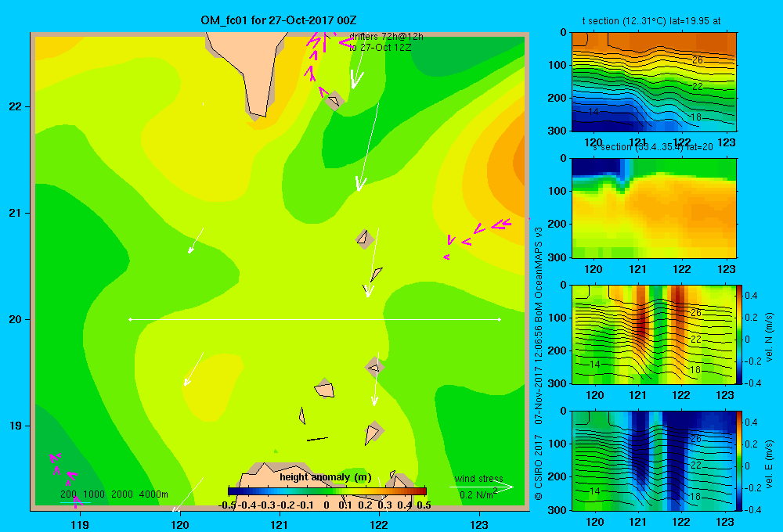Click the vertical CSIRO BoM OceanMAPS copyright text
This screenshot has width=783, height=532.
tap(539, 364)
